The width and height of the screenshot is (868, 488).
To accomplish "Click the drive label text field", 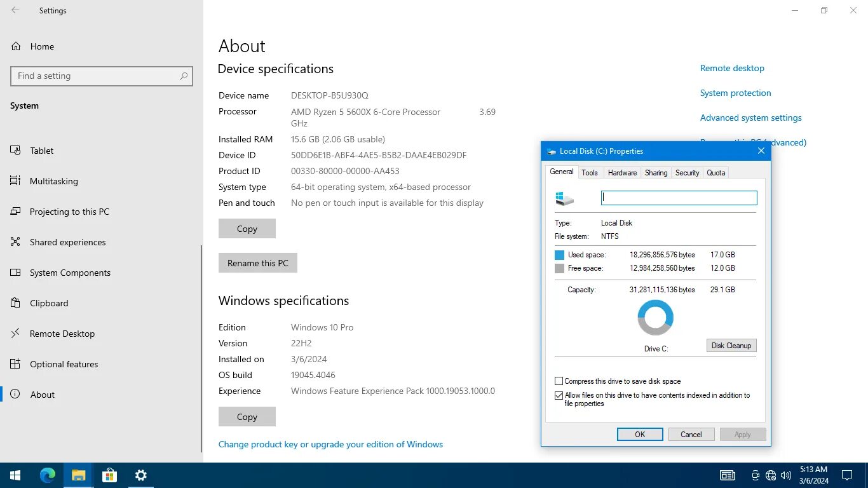I will point(679,198).
